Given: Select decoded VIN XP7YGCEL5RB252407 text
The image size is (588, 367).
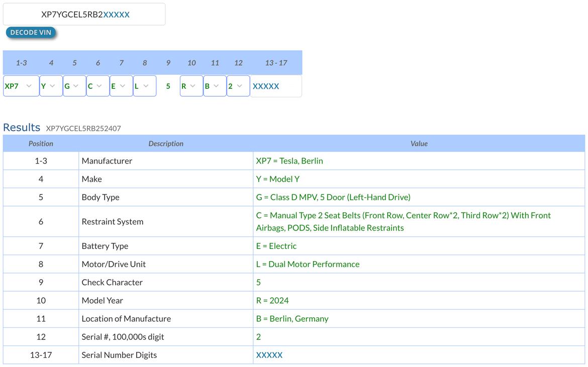Looking at the screenshot, I should [83, 129].
